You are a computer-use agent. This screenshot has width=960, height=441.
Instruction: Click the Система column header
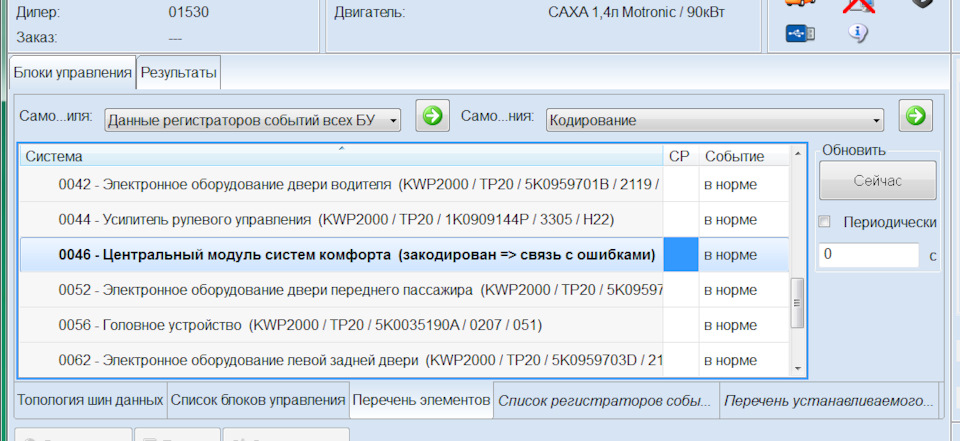(x=342, y=156)
